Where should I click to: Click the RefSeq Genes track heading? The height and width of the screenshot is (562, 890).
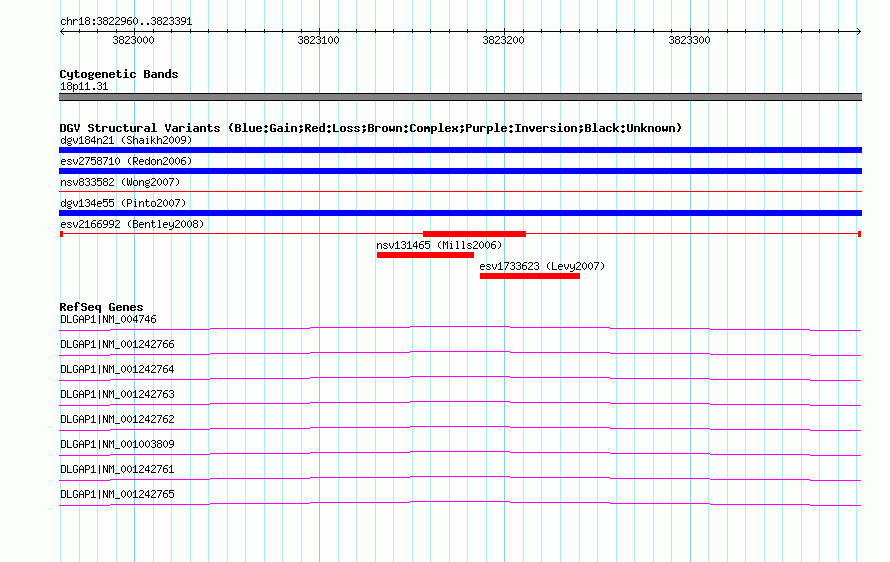102,307
